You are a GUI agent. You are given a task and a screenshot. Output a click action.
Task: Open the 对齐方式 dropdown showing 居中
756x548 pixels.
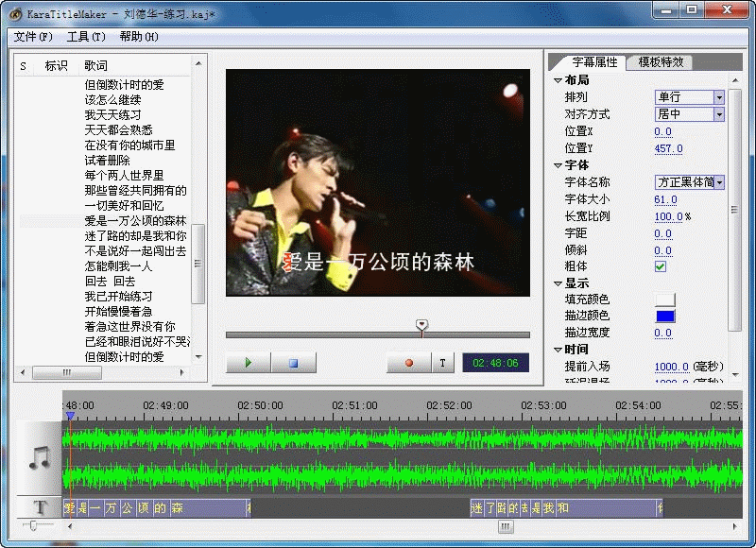click(690, 114)
